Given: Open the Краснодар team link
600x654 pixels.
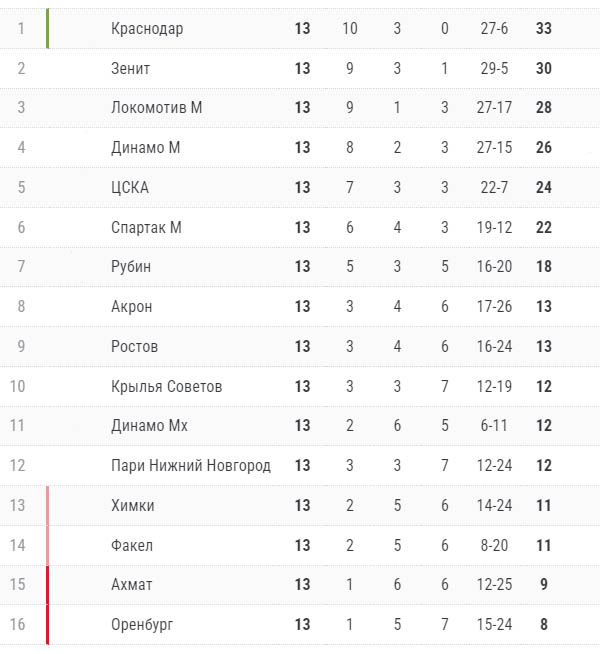Looking at the screenshot, I should [147, 29].
